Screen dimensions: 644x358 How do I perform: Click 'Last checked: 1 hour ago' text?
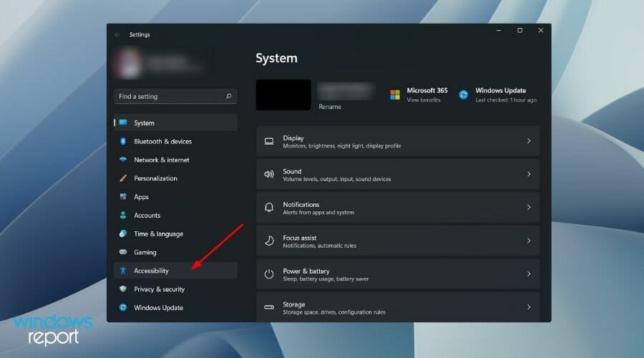[506, 100]
